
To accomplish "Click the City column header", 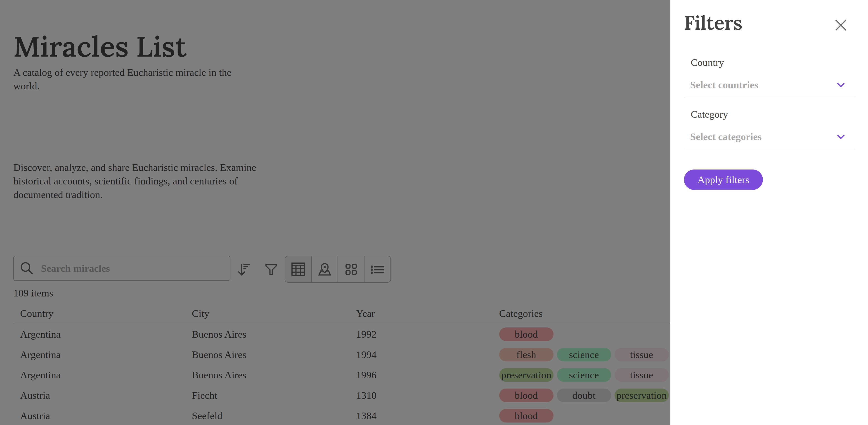I will coord(201,313).
